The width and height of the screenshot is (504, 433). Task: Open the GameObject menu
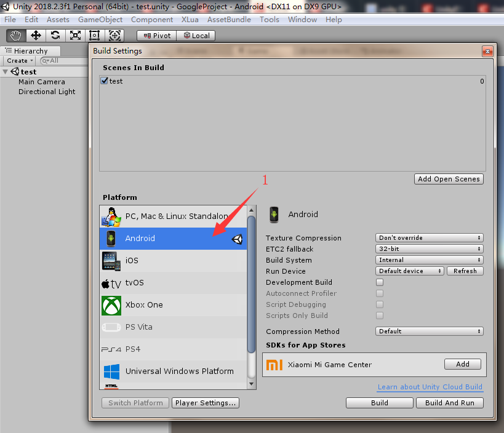(x=100, y=20)
